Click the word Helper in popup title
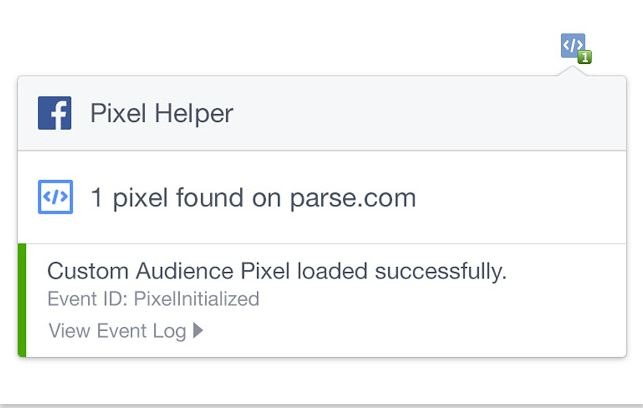Image resolution: width=643 pixels, height=408 pixels. 194,114
